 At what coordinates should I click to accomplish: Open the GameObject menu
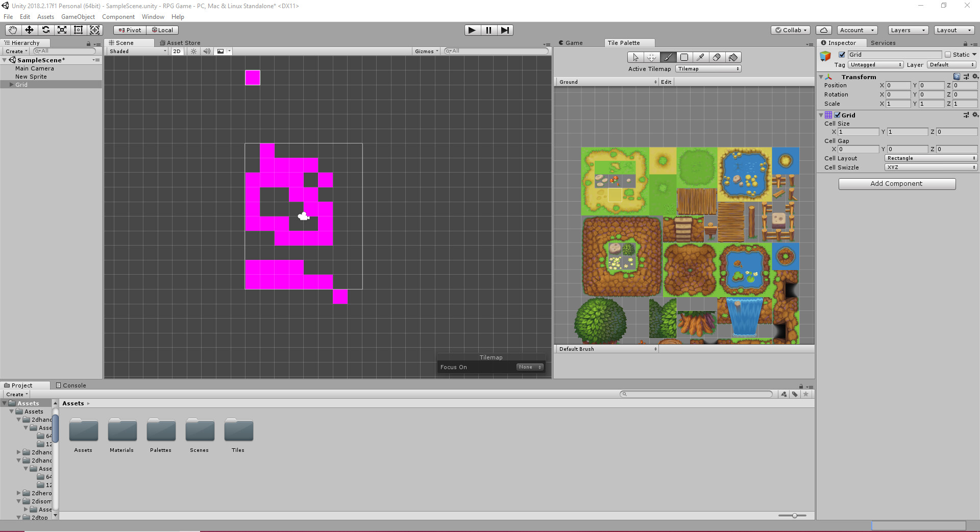(x=78, y=17)
